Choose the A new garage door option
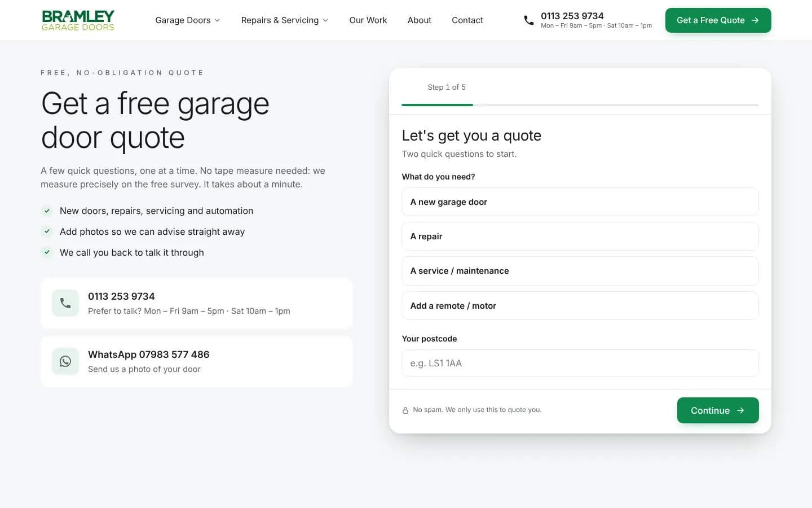Screen dimensions: 812x508 tap(580, 202)
